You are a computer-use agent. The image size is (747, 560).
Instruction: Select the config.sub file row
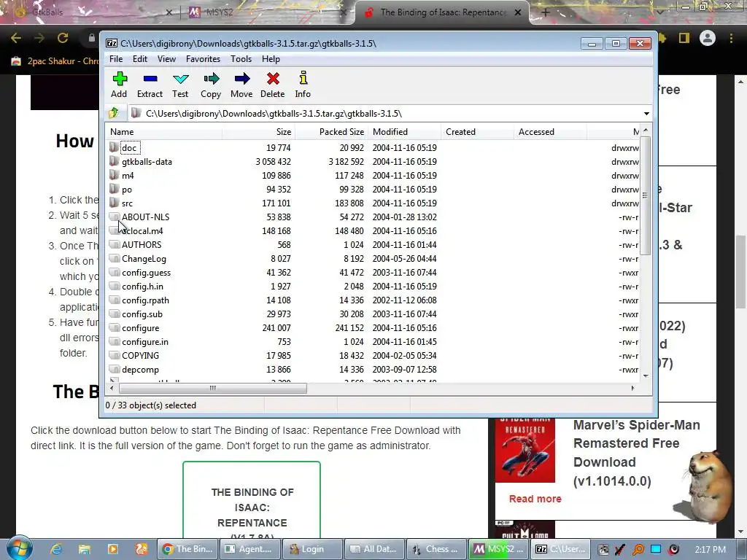(373, 314)
